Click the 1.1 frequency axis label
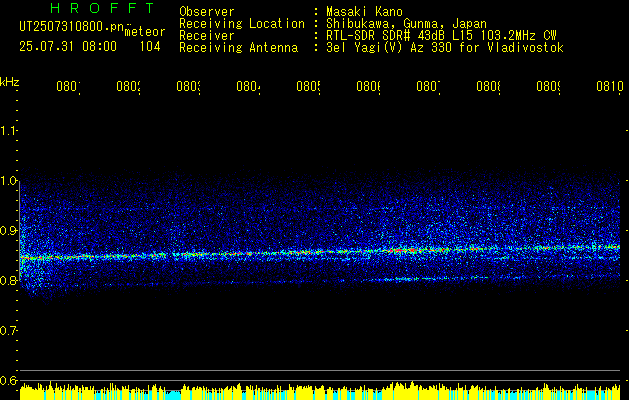Viewport: 629px width, 400px height. (8, 130)
